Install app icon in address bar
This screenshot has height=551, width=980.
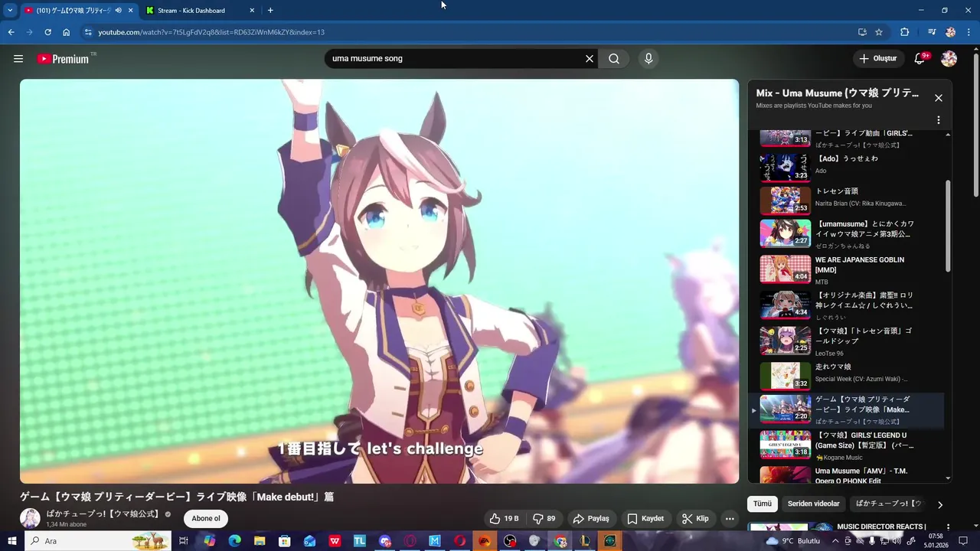point(862,32)
